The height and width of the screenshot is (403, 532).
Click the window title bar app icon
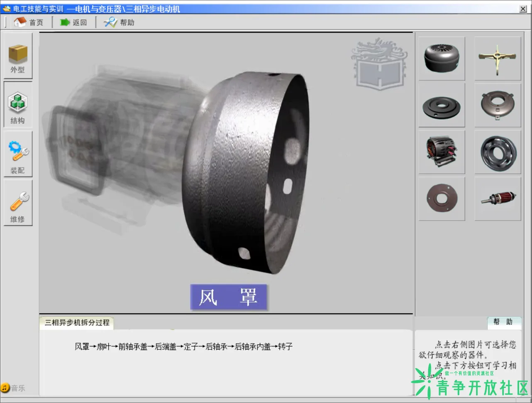tap(6, 9)
